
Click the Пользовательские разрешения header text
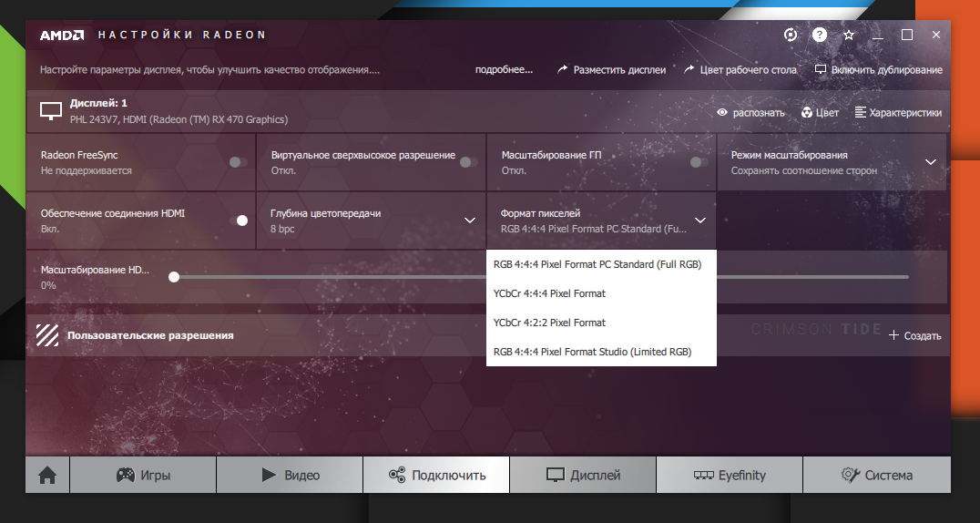click(150, 335)
